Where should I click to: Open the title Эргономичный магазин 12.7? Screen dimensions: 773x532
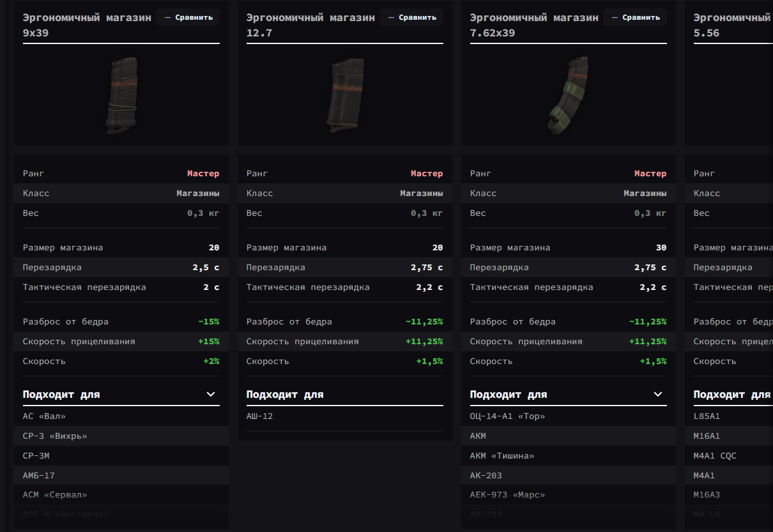coord(310,25)
